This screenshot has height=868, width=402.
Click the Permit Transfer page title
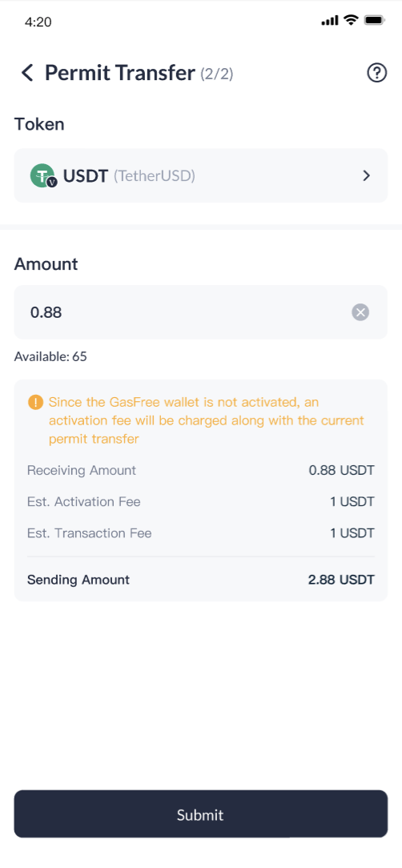(119, 73)
